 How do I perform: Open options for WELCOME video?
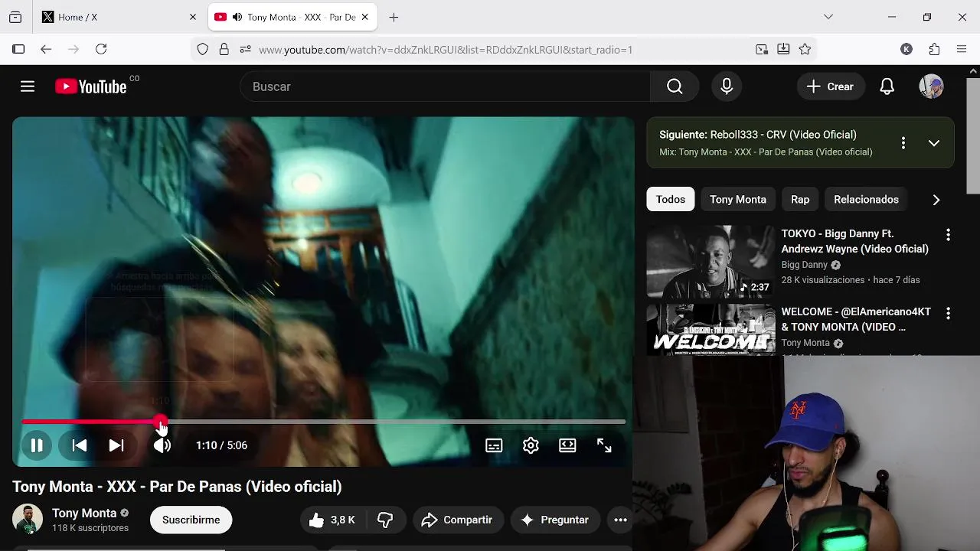pos(948,313)
